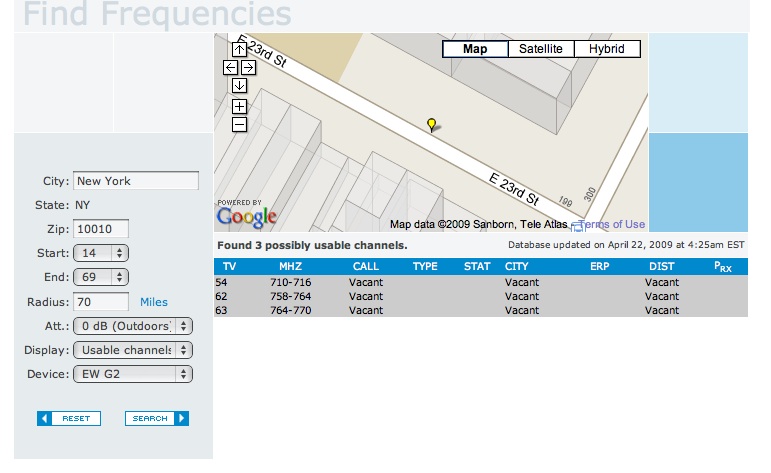Pan the map left with arrow

click(x=230, y=67)
